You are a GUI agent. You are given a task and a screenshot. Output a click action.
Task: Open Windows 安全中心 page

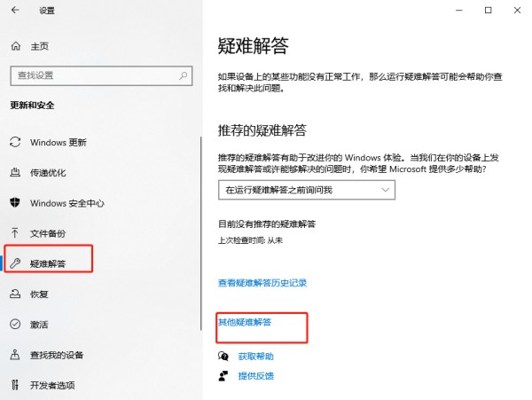pos(67,203)
